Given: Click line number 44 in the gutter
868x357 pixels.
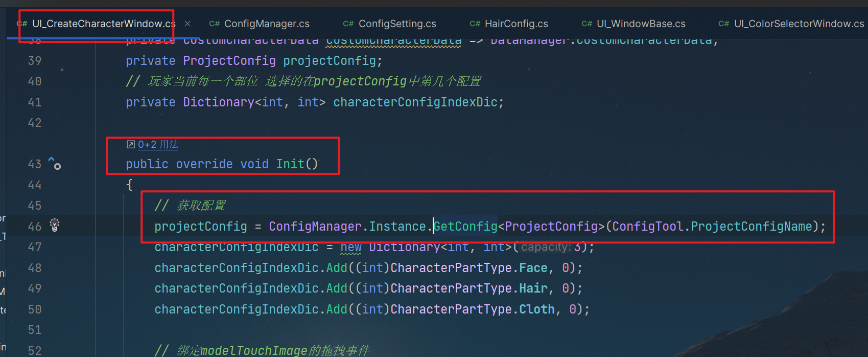Looking at the screenshot, I should click(x=35, y=185).
